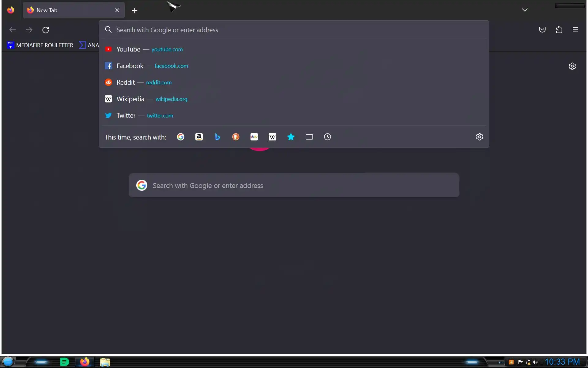The height and width of the screenshot is (368, 588).
Task: Search this time with Bing icon
Action: pos(217,137)
